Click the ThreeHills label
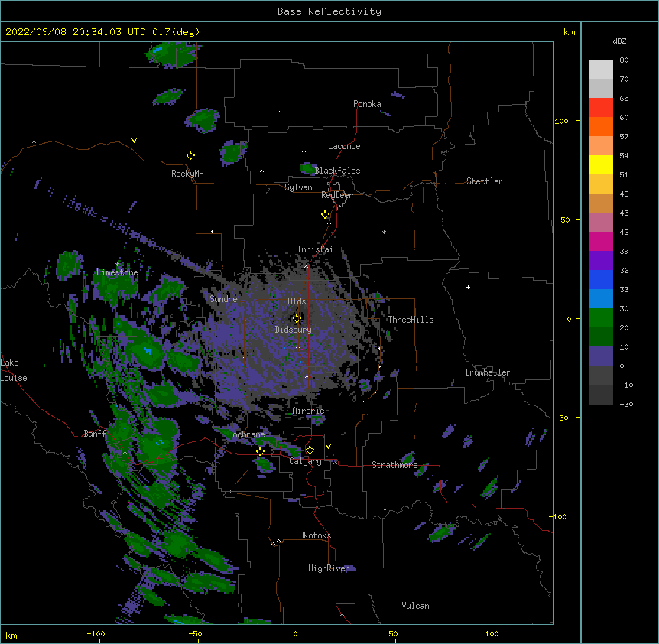The width and height of the screenshot is (659, 644). (x=411, y=320)
